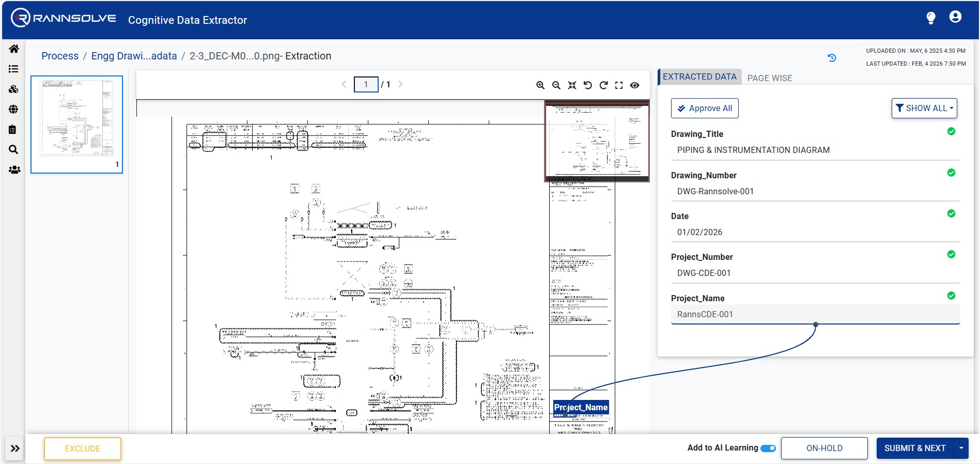
Task: Open the SHOW ALL filter dropdown
Action: (924, 109)
